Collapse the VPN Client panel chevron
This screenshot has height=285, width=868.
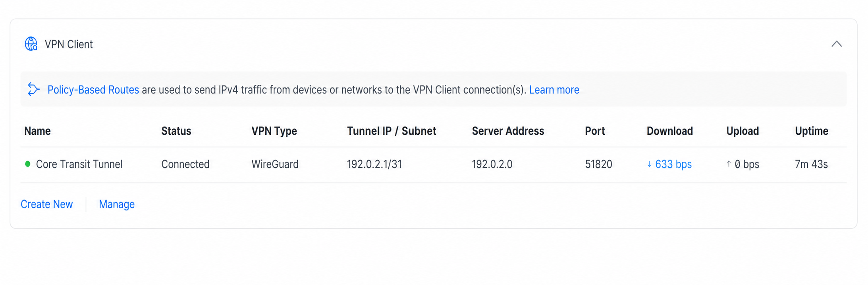tap(837, 44)
